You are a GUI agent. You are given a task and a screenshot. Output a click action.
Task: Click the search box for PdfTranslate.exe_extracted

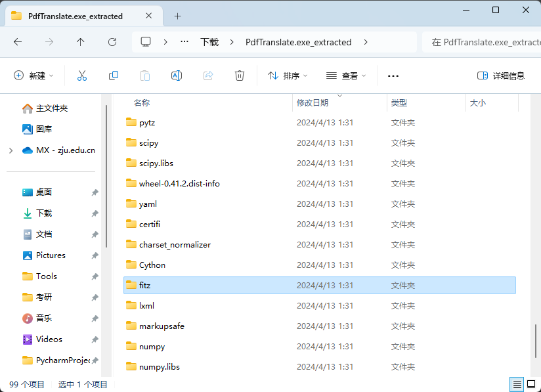point(482,42)
